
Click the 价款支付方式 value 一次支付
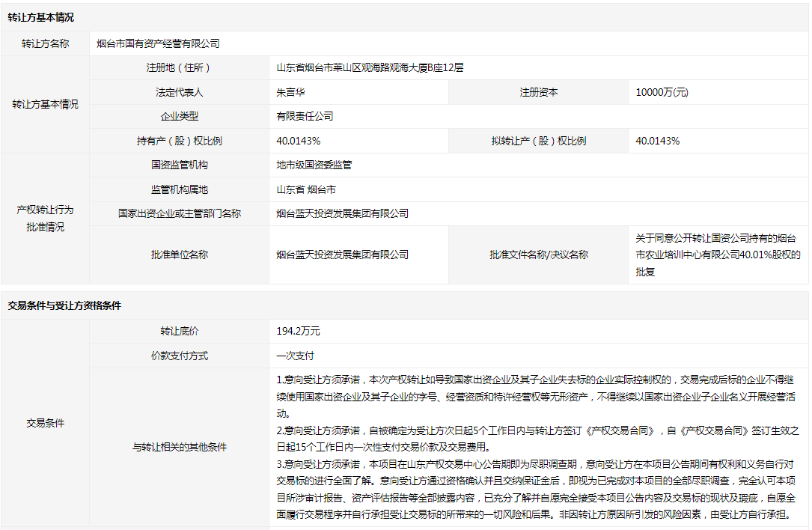click(295, 356)
